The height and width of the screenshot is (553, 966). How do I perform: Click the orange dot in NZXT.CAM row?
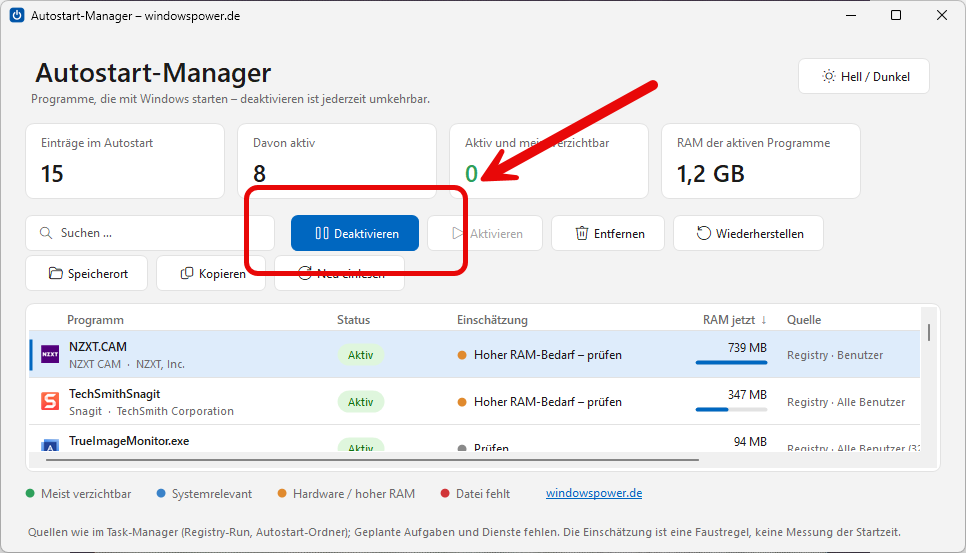point(462,355)
